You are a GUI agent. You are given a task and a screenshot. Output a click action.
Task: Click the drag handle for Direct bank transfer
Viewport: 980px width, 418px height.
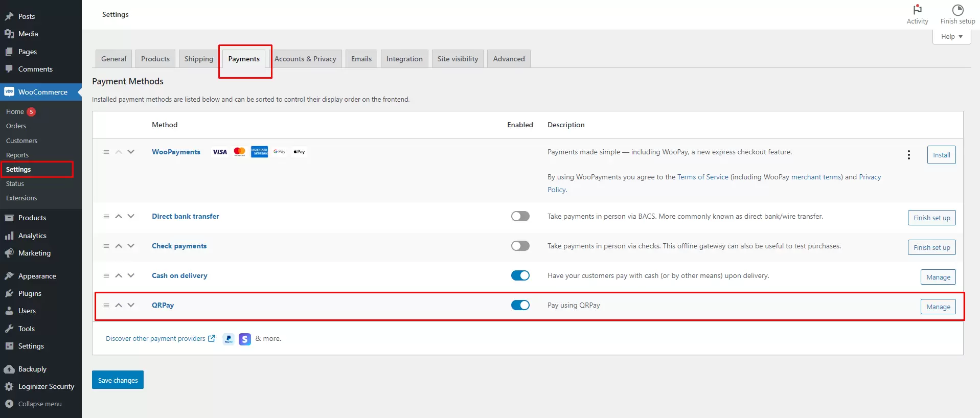pos(106,216)
